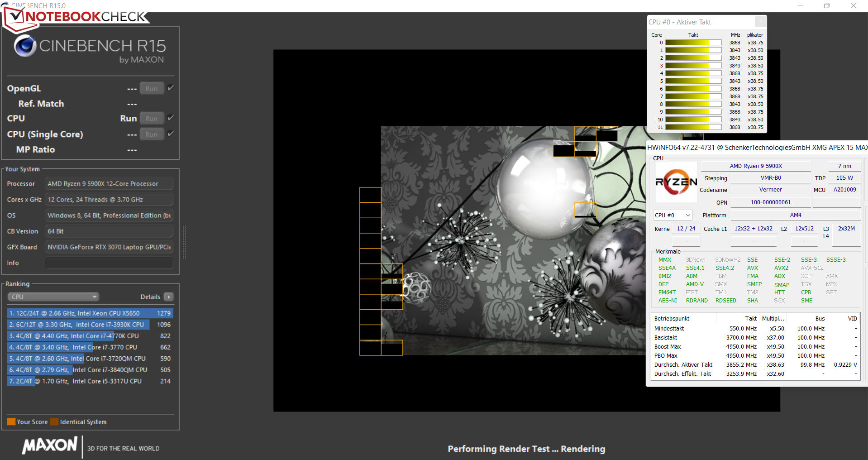The height and width of the screenshot is (460, 868).
Task: Click the OS field showing Windows 8
Action: tap(109, 216)
